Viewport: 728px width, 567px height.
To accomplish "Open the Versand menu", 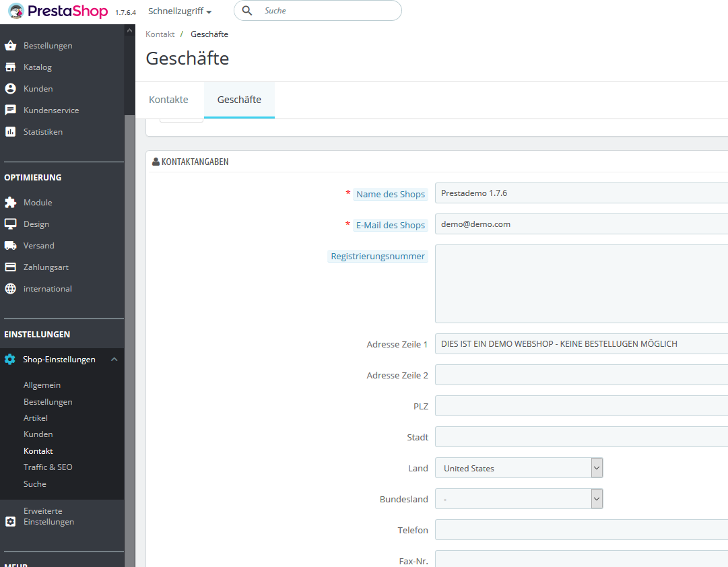I will click(38, 246).
